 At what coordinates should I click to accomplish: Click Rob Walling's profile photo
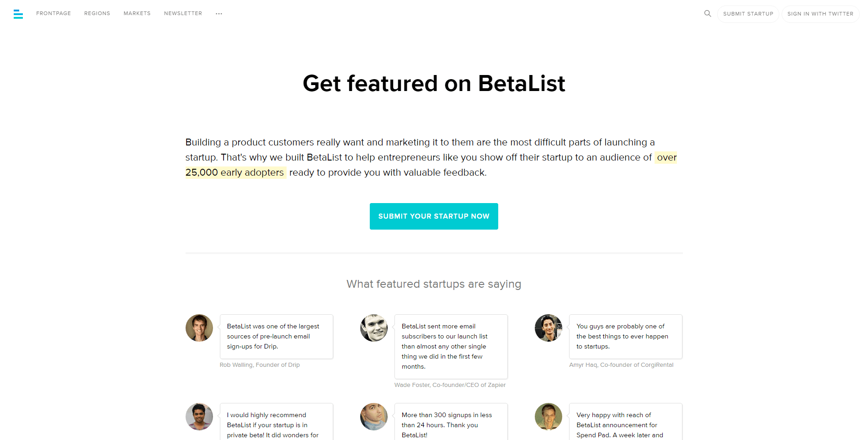click(x=199, y=328)
